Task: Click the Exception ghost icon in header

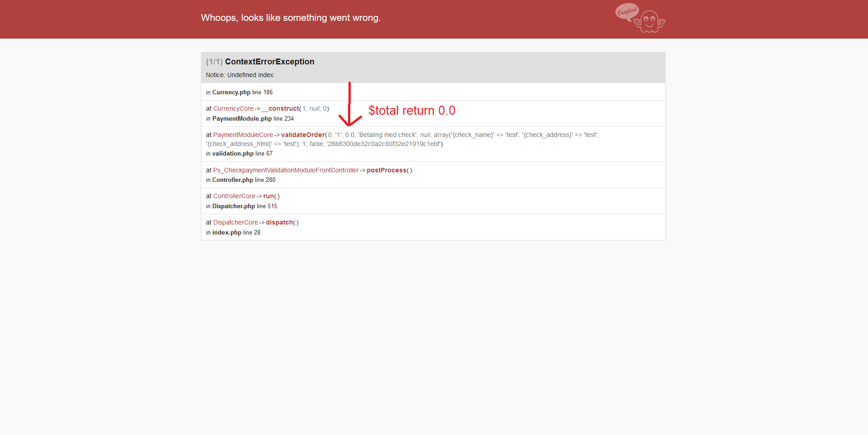Action: [x=640, y=18]
